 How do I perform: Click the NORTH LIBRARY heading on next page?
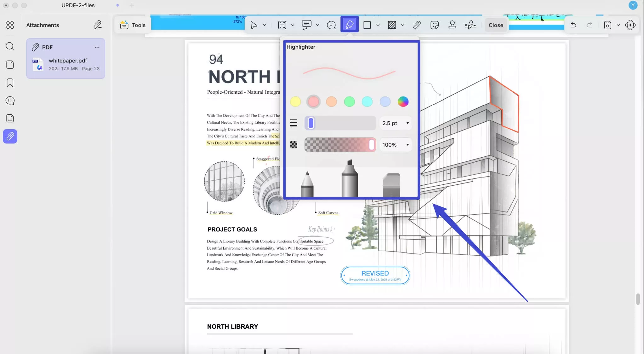(232, 327)
